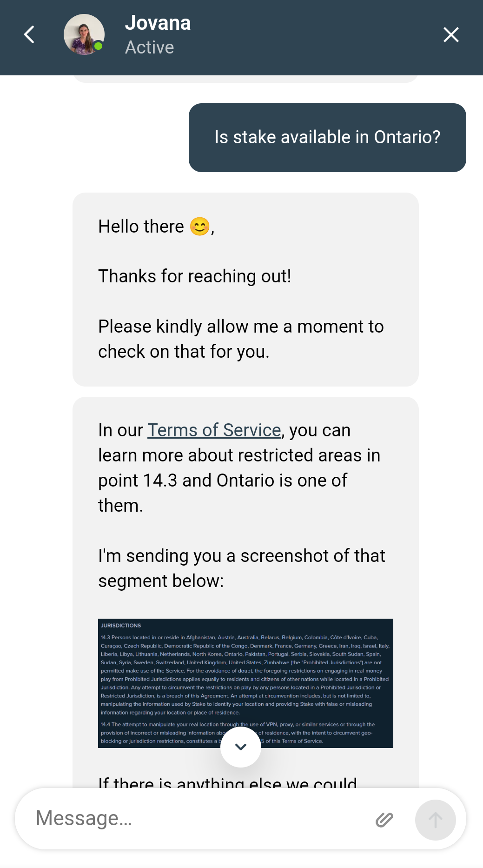Focus the Message input field
Screen dimensions: 483x868
pyautogui.click(x=195, y=819)
